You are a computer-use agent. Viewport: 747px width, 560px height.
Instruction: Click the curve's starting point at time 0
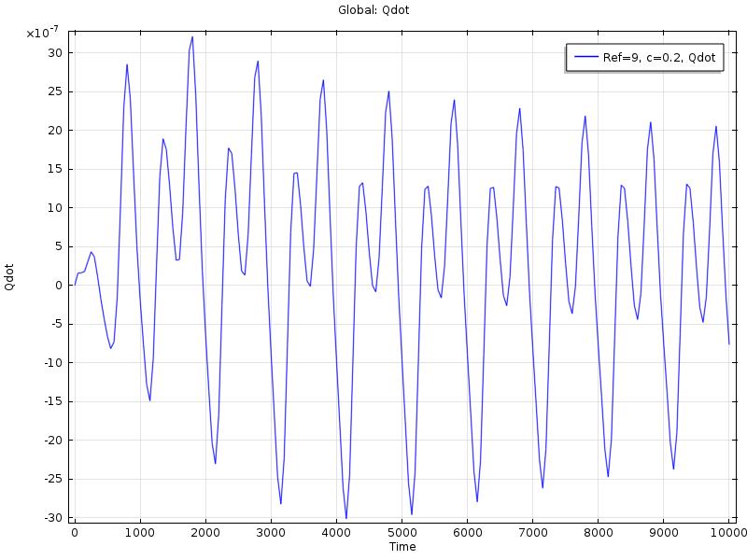coord(75,285)
